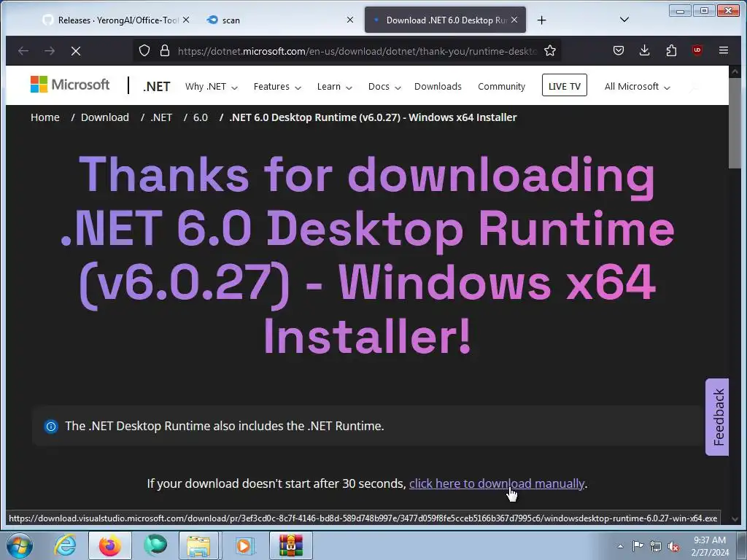The height and width of the screenshot is (560, 747).
Task: Click the padlock site security icon
Action: click(165, 50)
